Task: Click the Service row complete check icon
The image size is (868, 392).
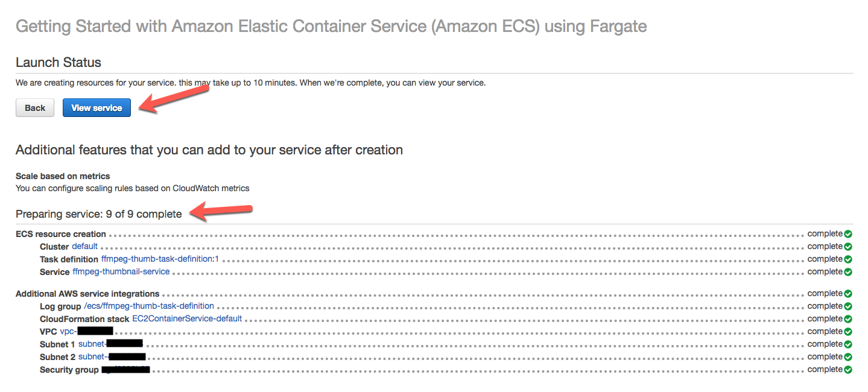Action: pos(848,272)
